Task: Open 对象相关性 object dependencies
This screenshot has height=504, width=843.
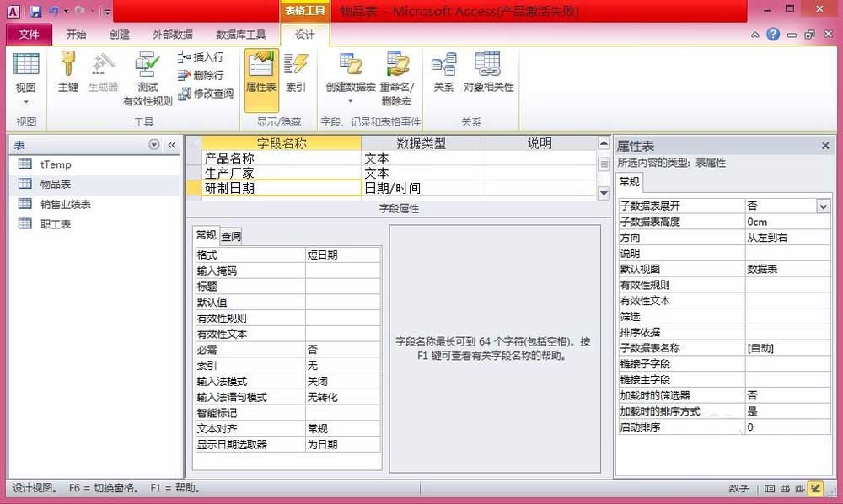Action: (x=488, y=72)
